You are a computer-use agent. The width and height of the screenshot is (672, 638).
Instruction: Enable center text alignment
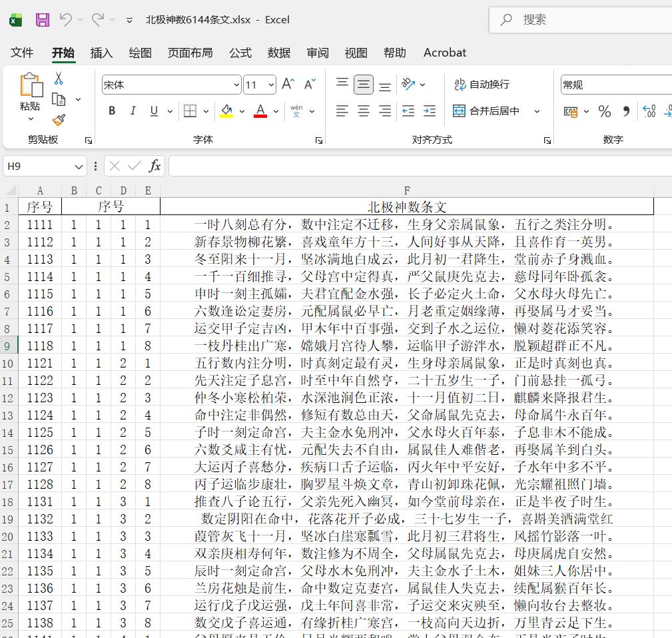point(363,111)
